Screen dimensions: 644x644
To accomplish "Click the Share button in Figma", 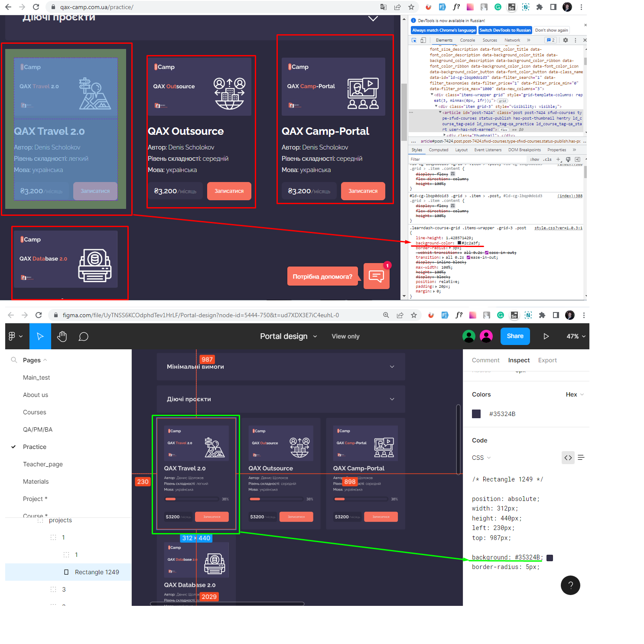I will (x=515, y=336).
